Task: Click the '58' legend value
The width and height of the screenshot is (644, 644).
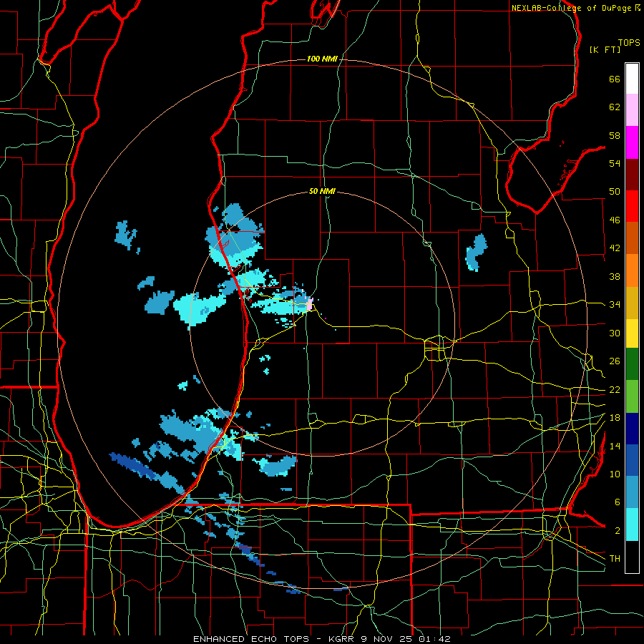Action: (x=615, y=135)
